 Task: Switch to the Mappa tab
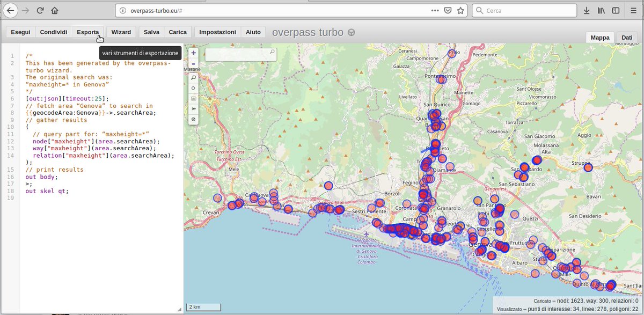click(x=600, y=37)
